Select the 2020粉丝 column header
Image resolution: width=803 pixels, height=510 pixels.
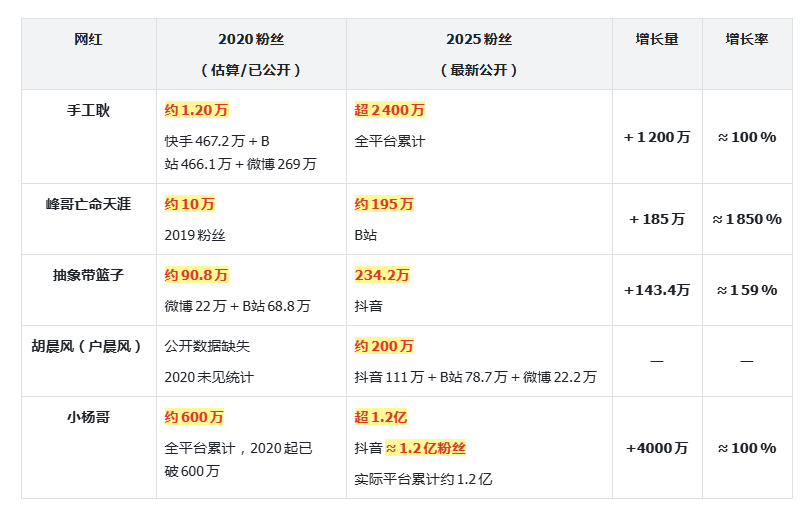(250, 40)
